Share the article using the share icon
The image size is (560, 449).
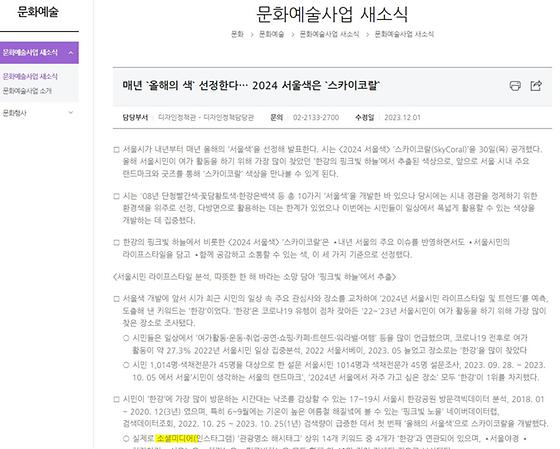coord(536,86)
